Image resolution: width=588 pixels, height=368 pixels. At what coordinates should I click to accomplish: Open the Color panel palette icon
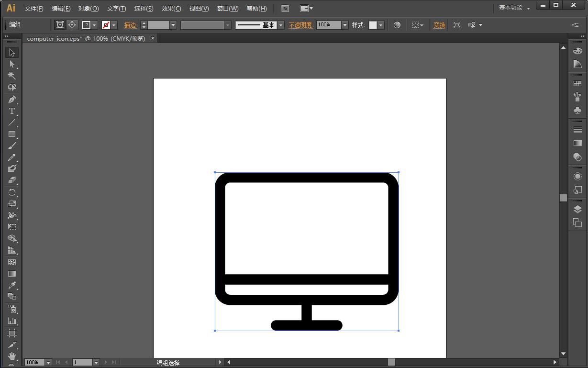(x=577, y=51)
